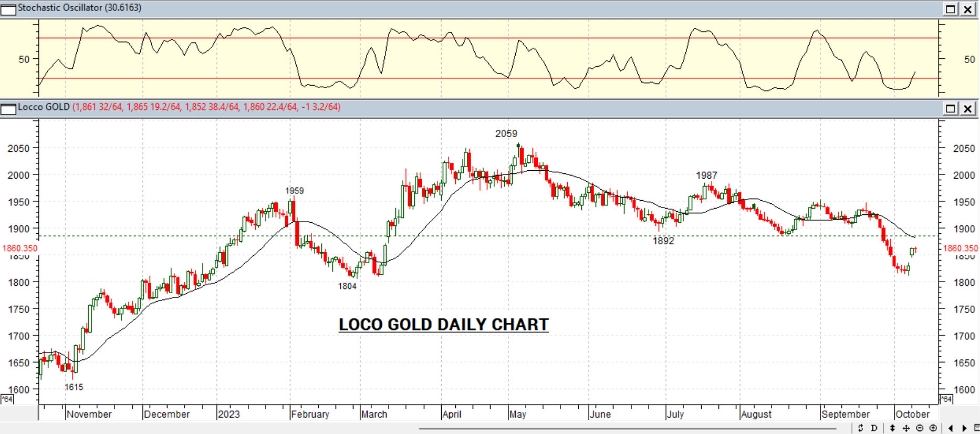Screen dimensions: 980x434
Task: Maximize the Locco GOLD price pane
Action: pyautogui.click(x=951, y=108)
